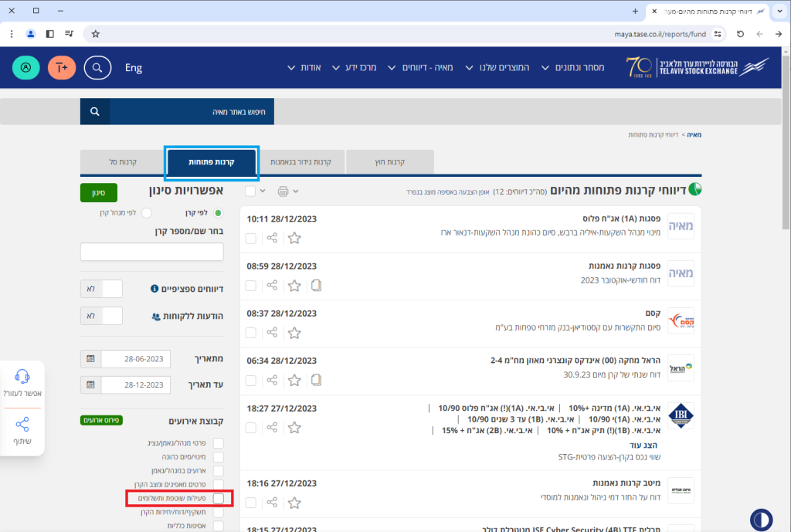Toggle the 'דיווחים ספציפיים' switch
This screenshot has width=791, height=532.
[102, 289]
